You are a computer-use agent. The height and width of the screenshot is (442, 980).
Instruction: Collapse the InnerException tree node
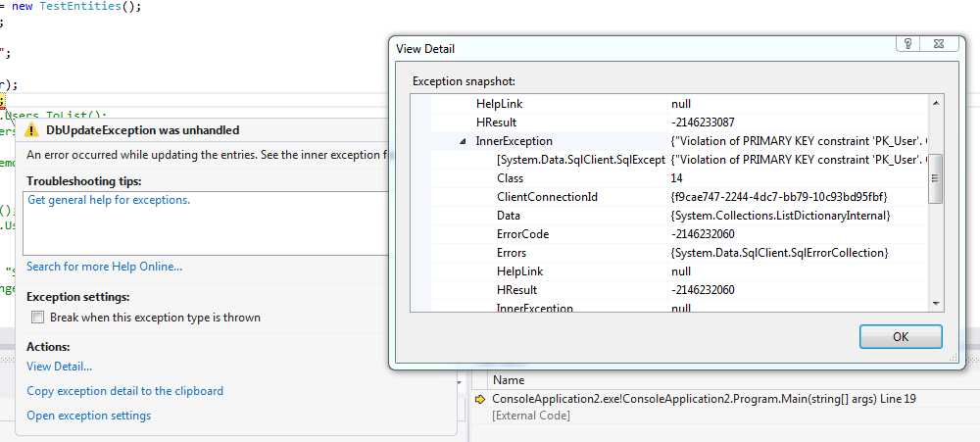pyautogui.click(x=463, y=141)
